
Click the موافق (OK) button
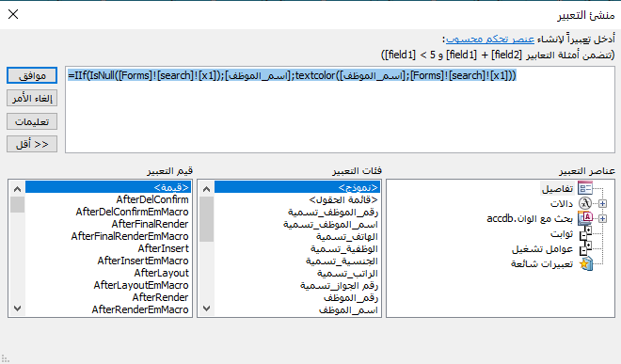[x=32, y=75]
